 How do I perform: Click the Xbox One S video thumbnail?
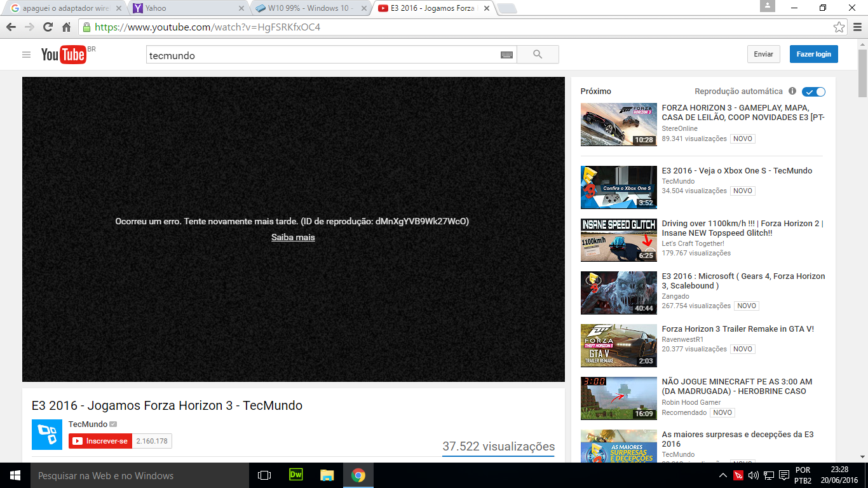(x=619, y=187)
